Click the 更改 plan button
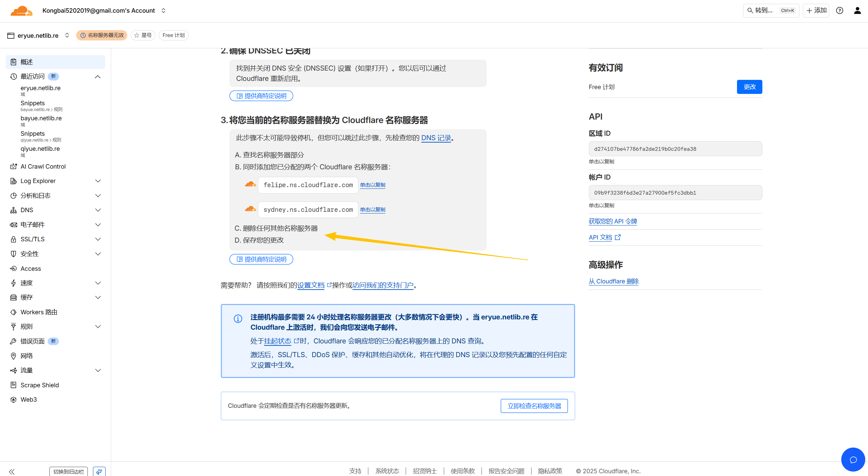 749,87
